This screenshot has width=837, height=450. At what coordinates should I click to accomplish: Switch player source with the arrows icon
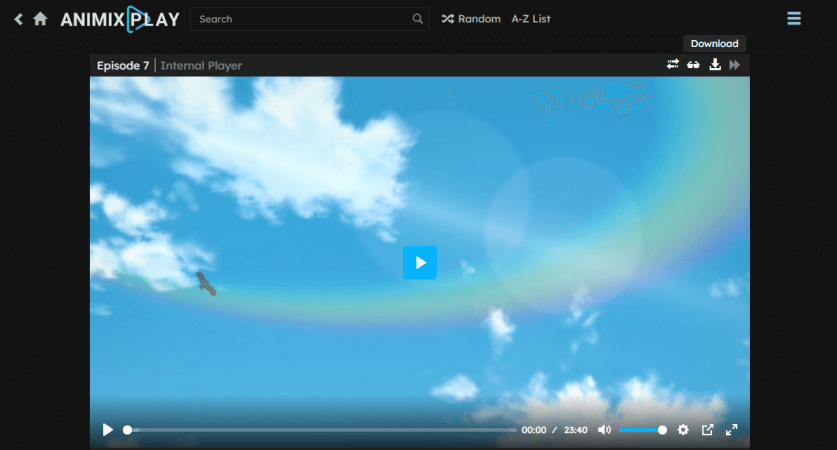[673, 65]
